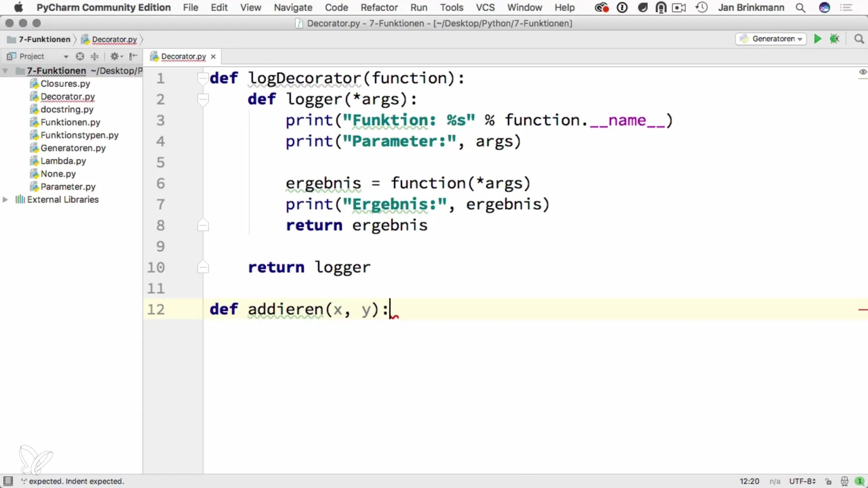Click the scroll-from-source target icon in Project panel
Screen dimensions: 868x488
click(x=80, y=56)
